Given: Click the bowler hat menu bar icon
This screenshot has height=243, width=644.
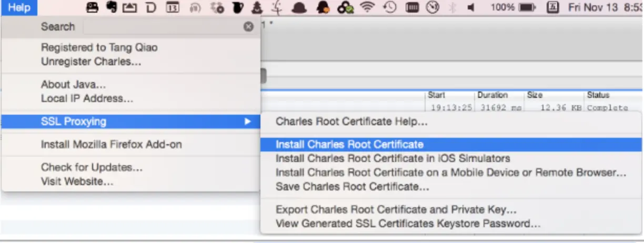Looking at the screenshot, I should point(299,8).
